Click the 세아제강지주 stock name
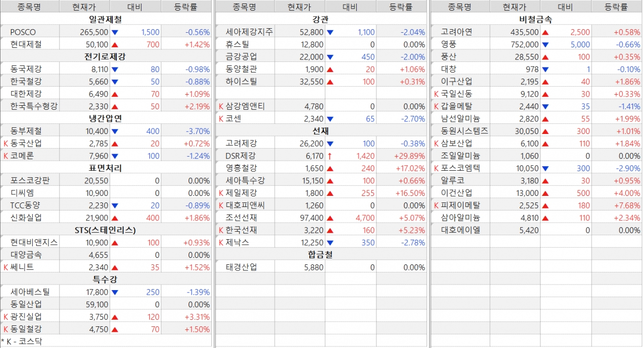The image size is (644, 348). (x=250, y=32)
